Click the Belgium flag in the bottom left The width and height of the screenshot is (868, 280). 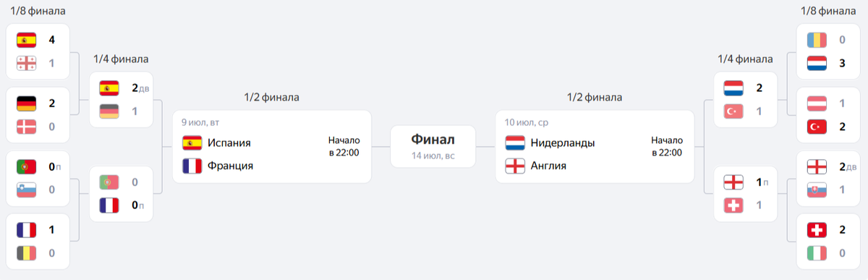pyautogui.click(x=26, y=253)
